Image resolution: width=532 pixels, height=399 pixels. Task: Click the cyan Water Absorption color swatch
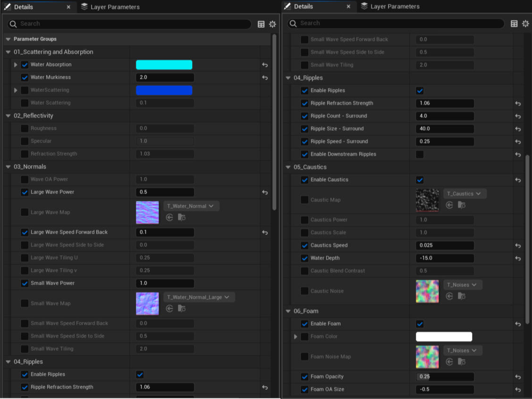tap(164, 64)
